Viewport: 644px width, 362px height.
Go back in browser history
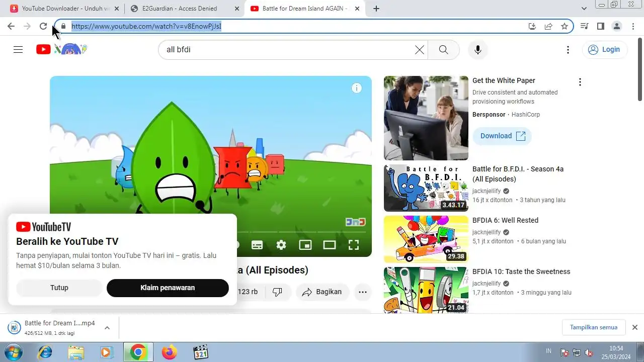(x=11, y=26)
